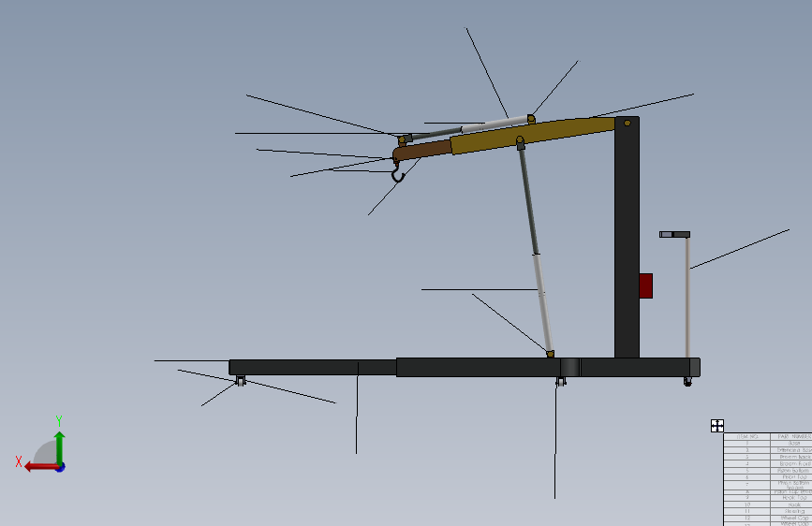Click the table move handle above the BOM
This screenshot has width=812, height=526.
click(717, 426)
